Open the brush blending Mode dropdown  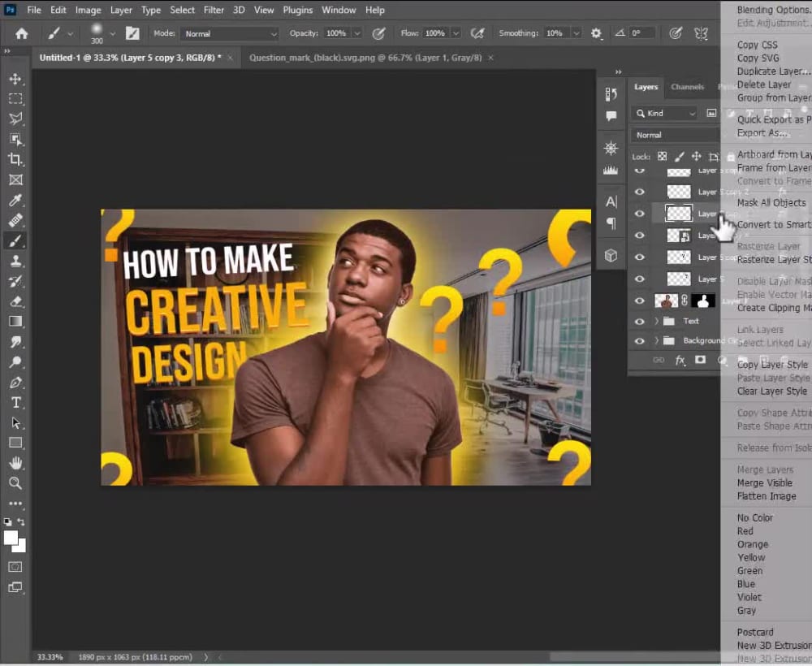(x=230, y=33)
